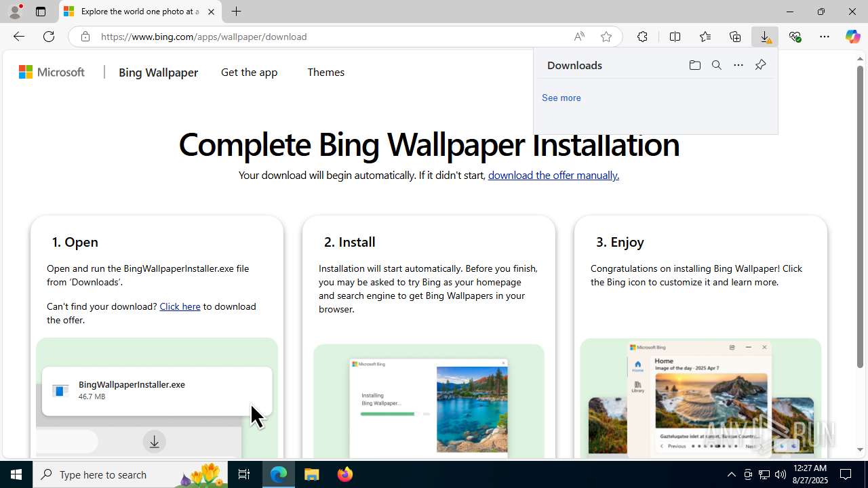Viewport: 868px width, 488px height.
Task: Open Settings and more menu
Action: [825, 37]
